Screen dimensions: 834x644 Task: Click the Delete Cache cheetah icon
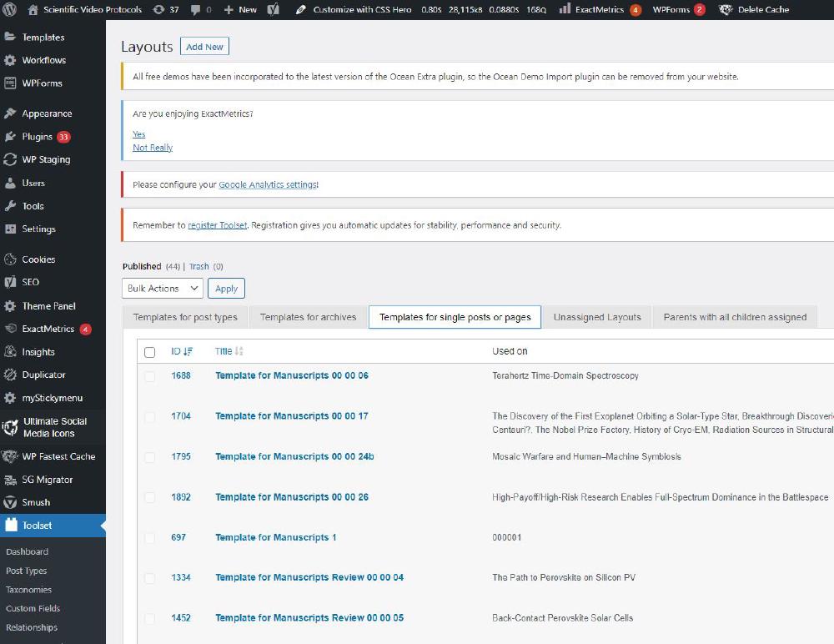tap(726, 9)
